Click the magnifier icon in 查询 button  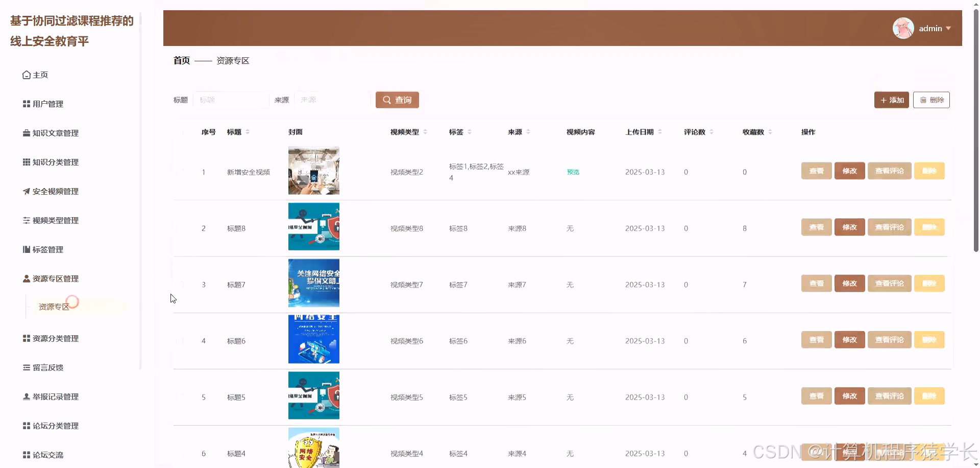click(387, 100)
